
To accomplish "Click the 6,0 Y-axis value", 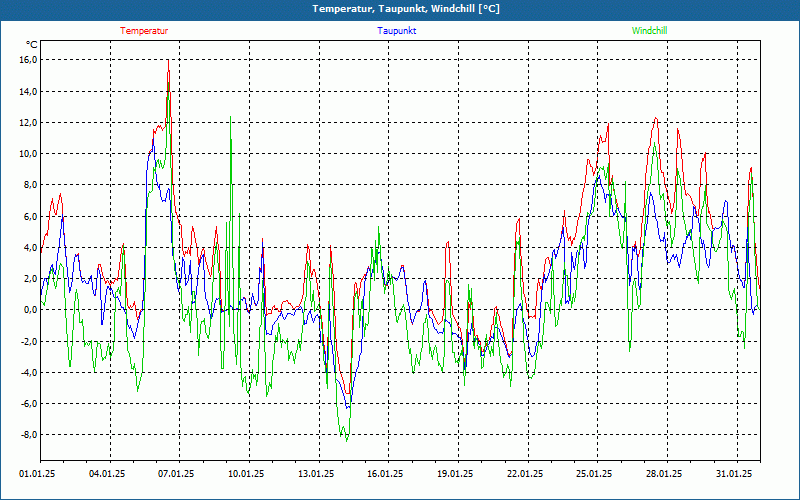I will pyautogui.click(x=31, y=216).
